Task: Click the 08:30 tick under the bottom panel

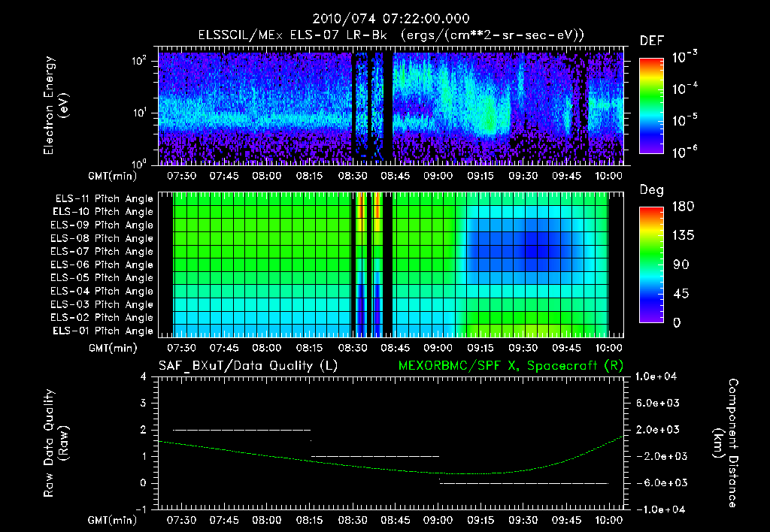Action: 353,520
